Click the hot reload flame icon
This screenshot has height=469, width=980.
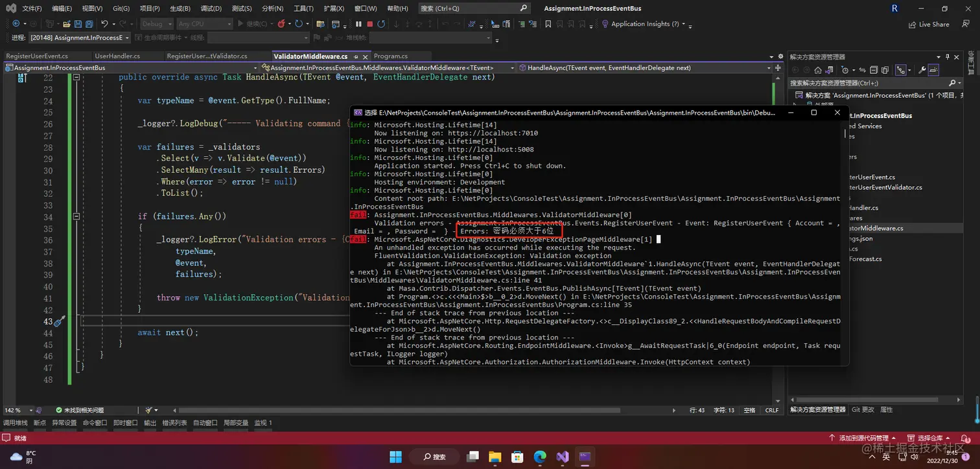[281, 24]
